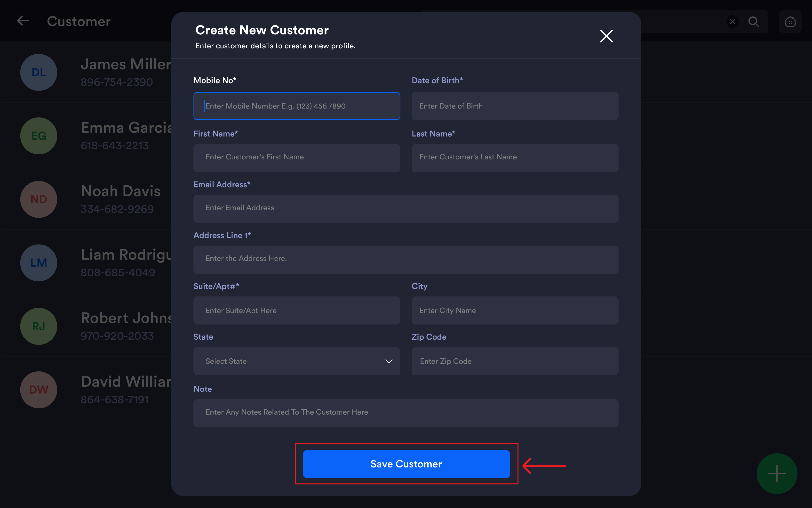Close the Create New Customer dialog
The height and width of the screenshot is (508, 812).
[606, 36]
